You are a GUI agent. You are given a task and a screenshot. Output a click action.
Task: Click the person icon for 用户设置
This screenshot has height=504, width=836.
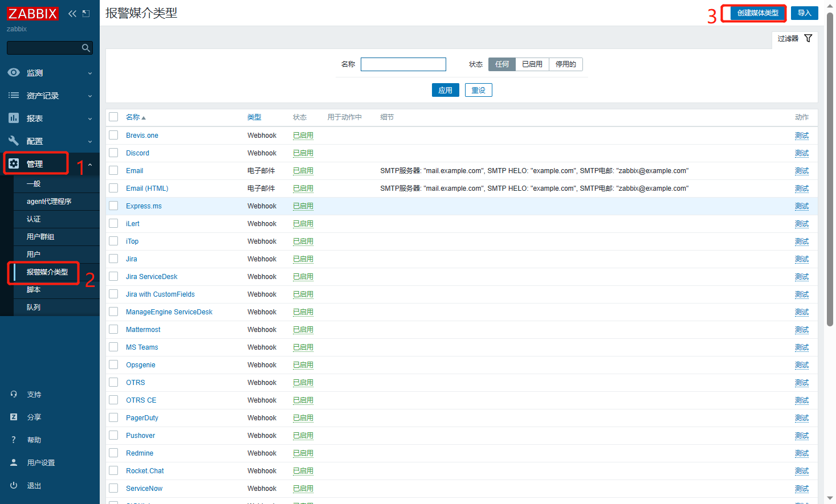click(x=14, y=462)
